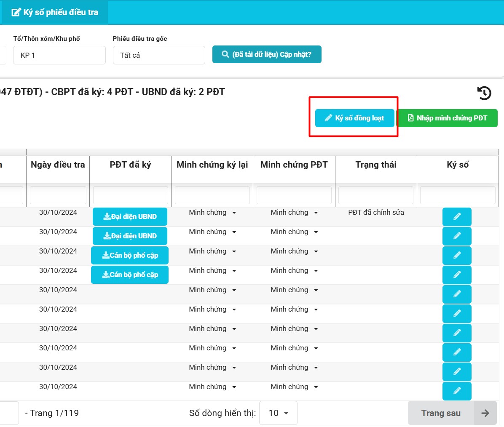Click the Nhập minh chứng PĐT button

click(447, 118)
